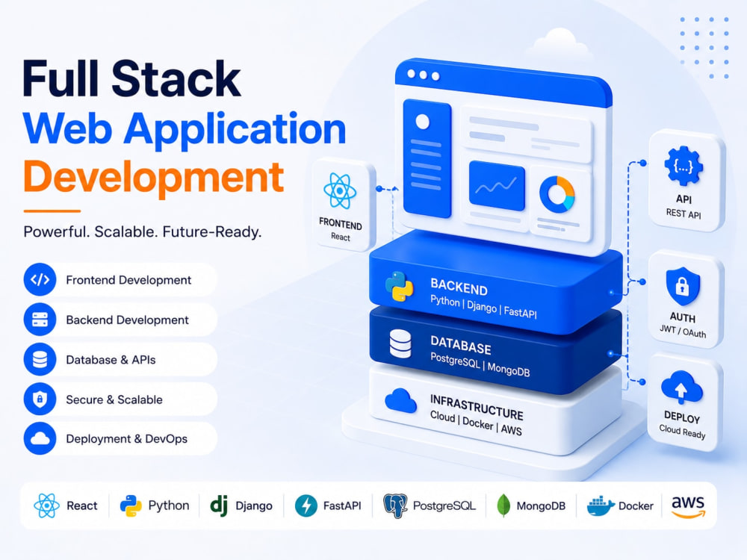Click the MongoDB leaf logo

[503, 505]
